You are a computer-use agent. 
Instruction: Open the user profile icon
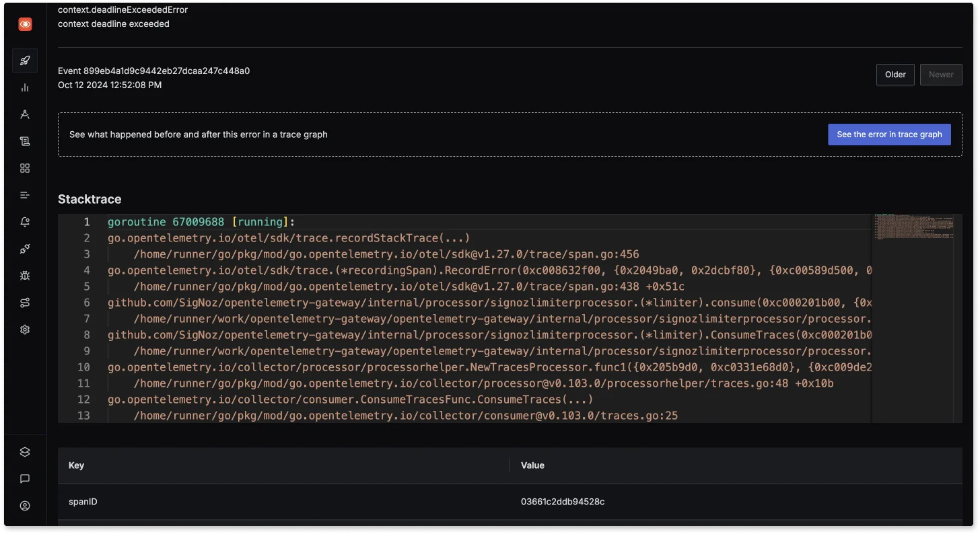[x=25, y=506]
